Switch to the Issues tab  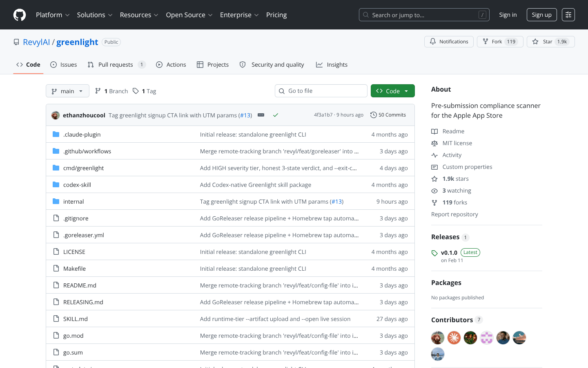(64, 65)
